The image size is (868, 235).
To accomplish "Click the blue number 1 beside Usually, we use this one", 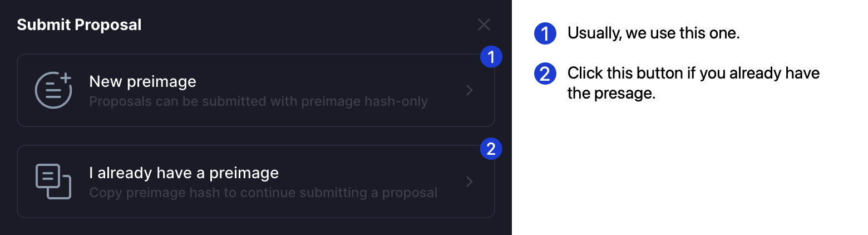I will click(545, 34).
